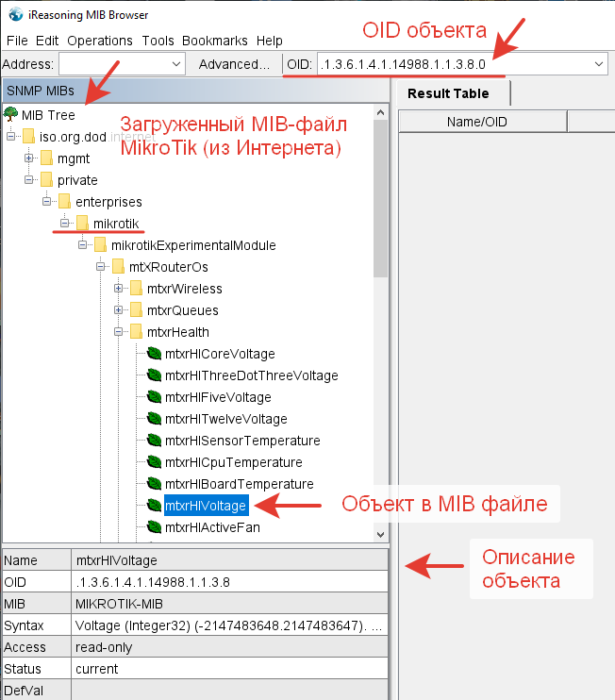This screenshot has width=615, height=700.
Task: Click the MIKROTIK-MIB value cell
Action: [x=229, y=604]
